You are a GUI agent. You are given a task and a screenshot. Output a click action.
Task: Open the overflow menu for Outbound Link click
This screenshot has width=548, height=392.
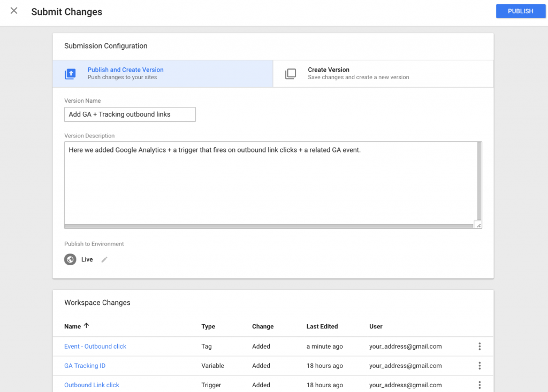pos(479,385)
